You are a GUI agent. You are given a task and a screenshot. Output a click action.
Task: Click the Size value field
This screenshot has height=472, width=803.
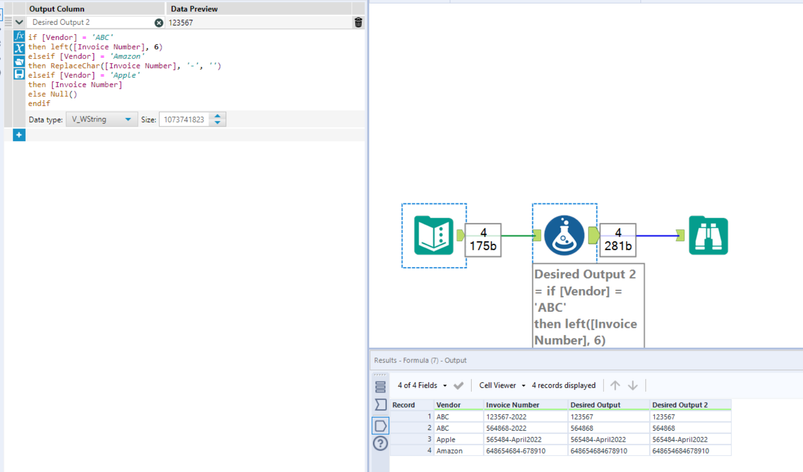[184, 119]
